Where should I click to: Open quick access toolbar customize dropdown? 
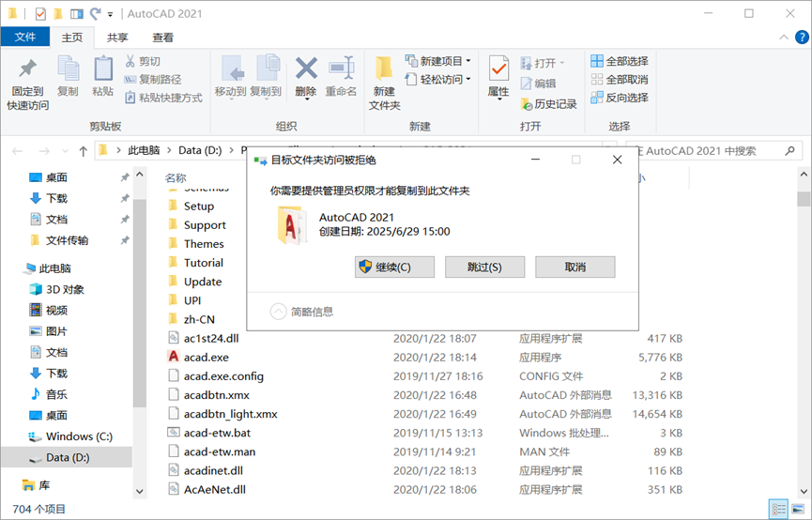[x=111, y=14]
